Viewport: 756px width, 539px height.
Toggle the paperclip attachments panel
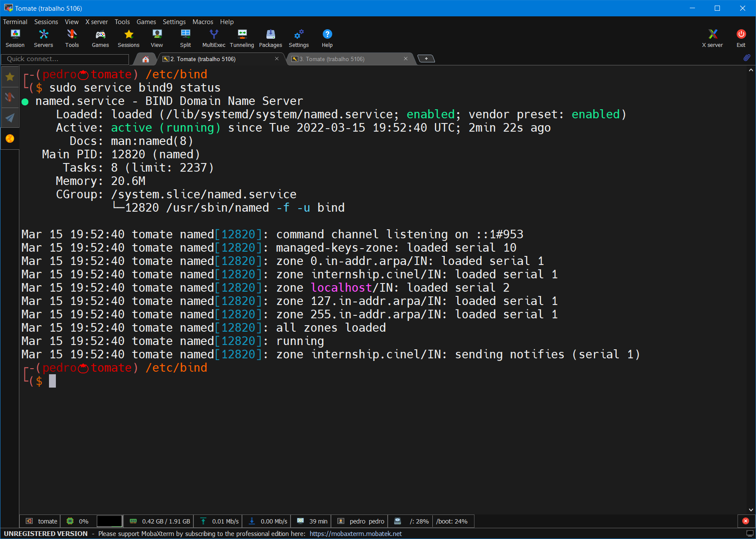point(747,58)
